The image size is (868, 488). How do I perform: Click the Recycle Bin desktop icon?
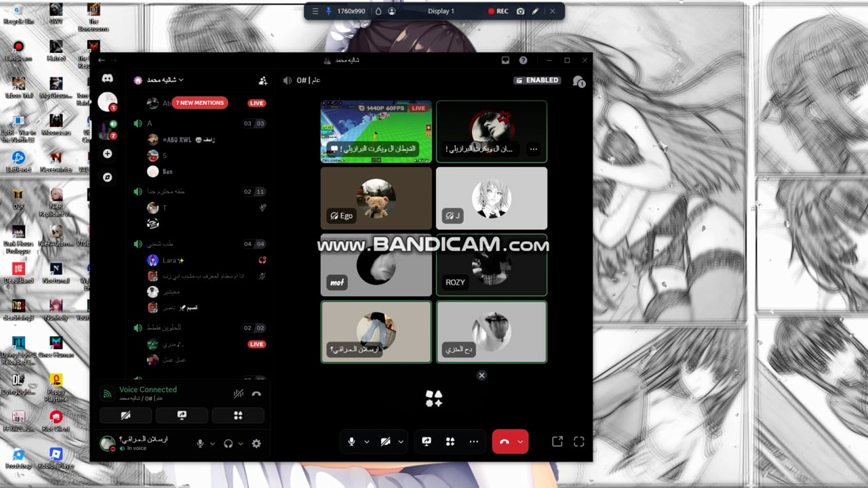(x=18, y=14)
